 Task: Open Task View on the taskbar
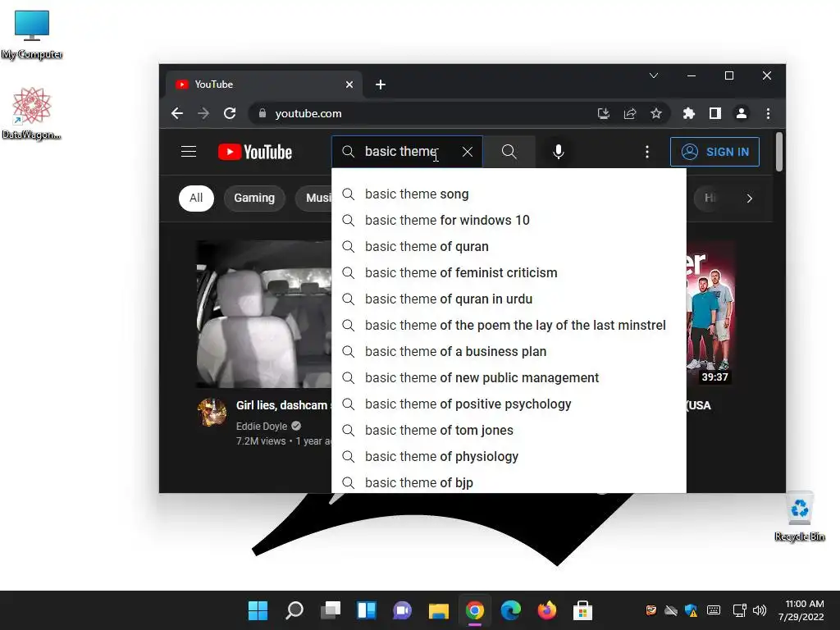coord(330,610)
